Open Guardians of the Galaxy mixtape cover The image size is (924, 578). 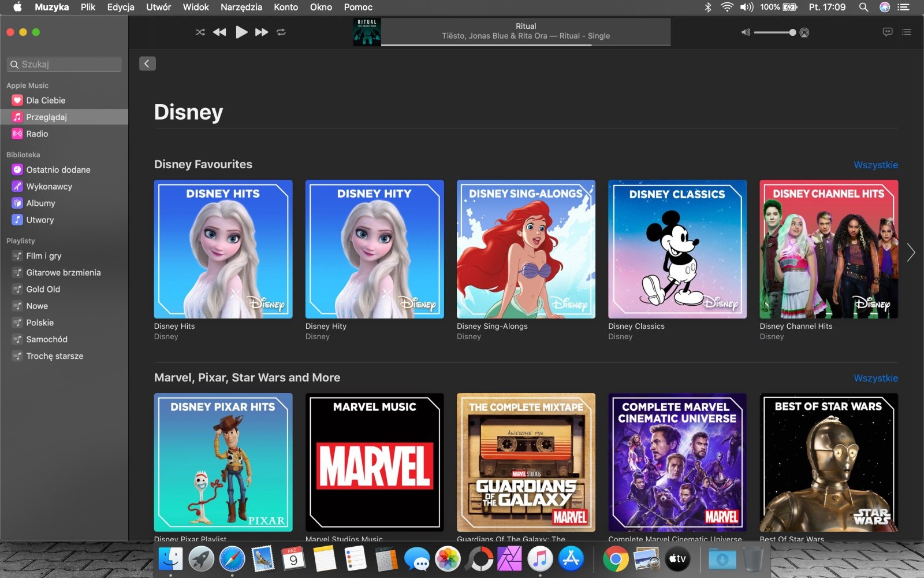[526, 462]
